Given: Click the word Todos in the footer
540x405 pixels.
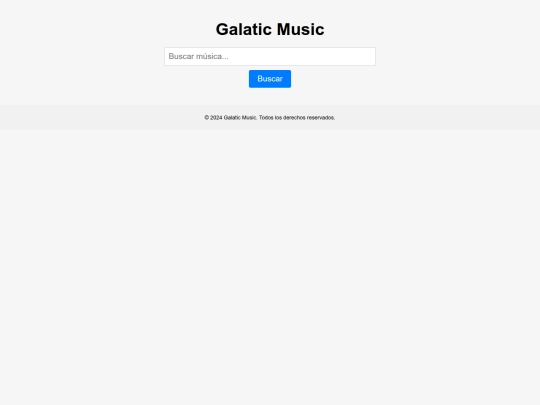Looking at the screenshot, I should (266, 118).
